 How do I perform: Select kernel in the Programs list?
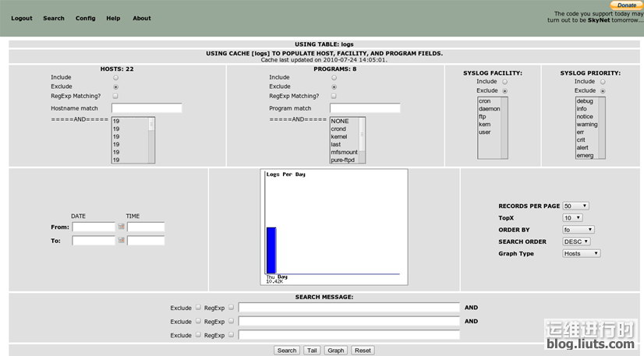coord(339,137)
